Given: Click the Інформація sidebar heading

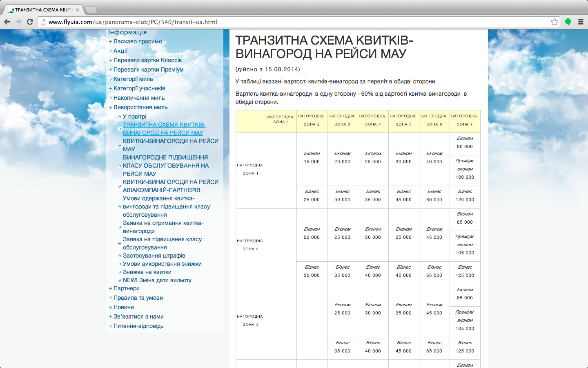Looking at the screenshot, I should tap(127, 32).
